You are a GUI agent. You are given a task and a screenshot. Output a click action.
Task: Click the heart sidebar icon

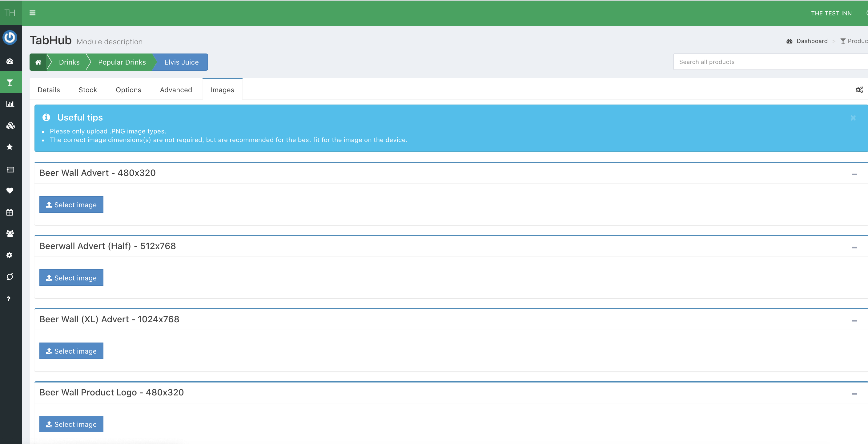pyautogui.click(x=10, y=191)
